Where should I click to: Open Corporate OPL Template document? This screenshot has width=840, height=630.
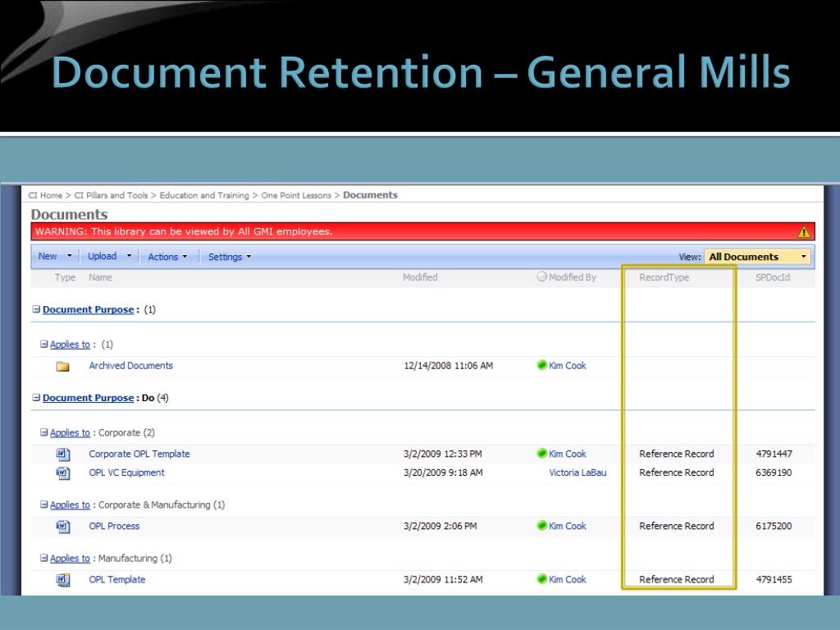pyautogui.click(x=139, y=454)
